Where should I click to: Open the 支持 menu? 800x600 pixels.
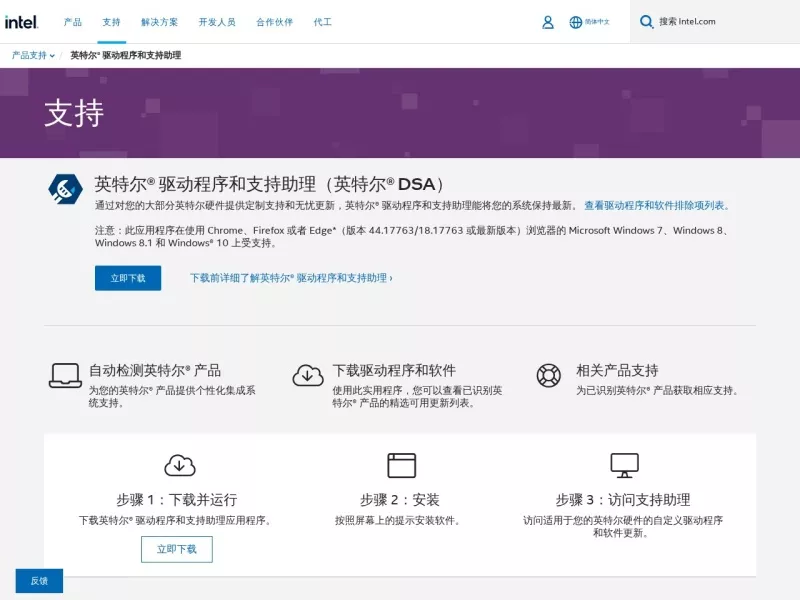[x=111, y=22]
